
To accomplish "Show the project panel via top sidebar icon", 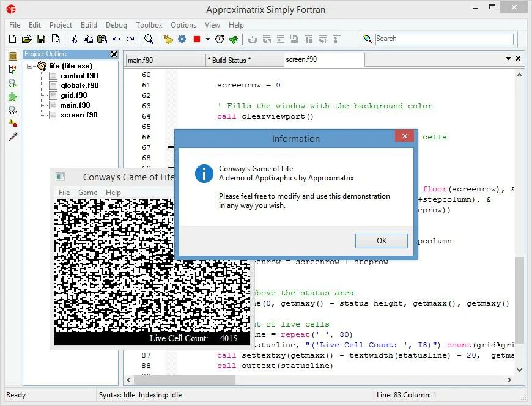I will [x=13, y=56].
